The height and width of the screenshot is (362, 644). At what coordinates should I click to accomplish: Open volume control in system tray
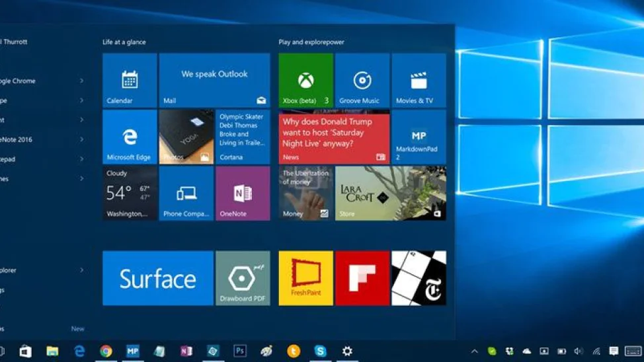(579, 351)
